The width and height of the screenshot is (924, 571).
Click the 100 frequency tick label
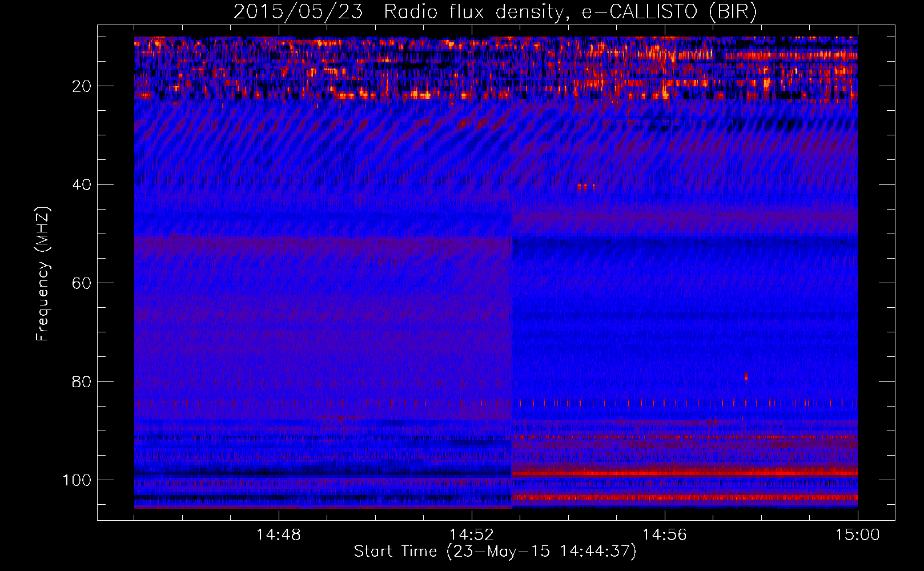77,480
